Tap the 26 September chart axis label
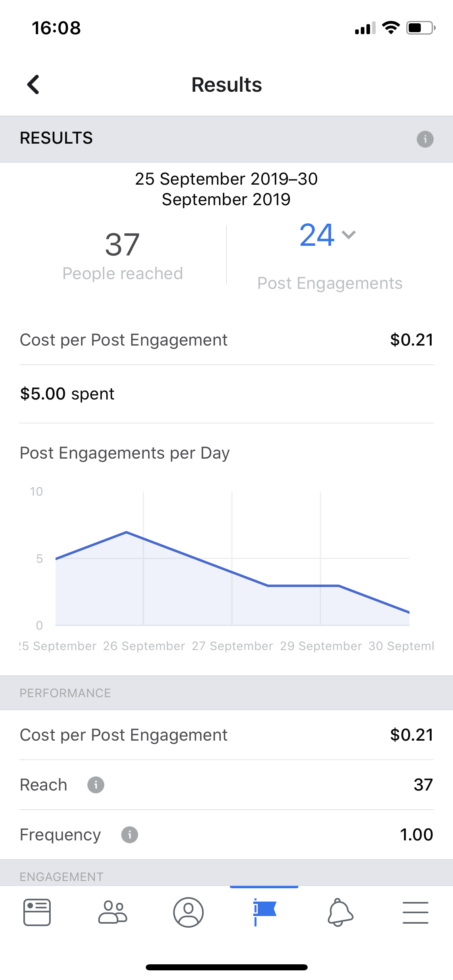The width and height of the screenshot is (453, 980). click(x=144, y=646)
